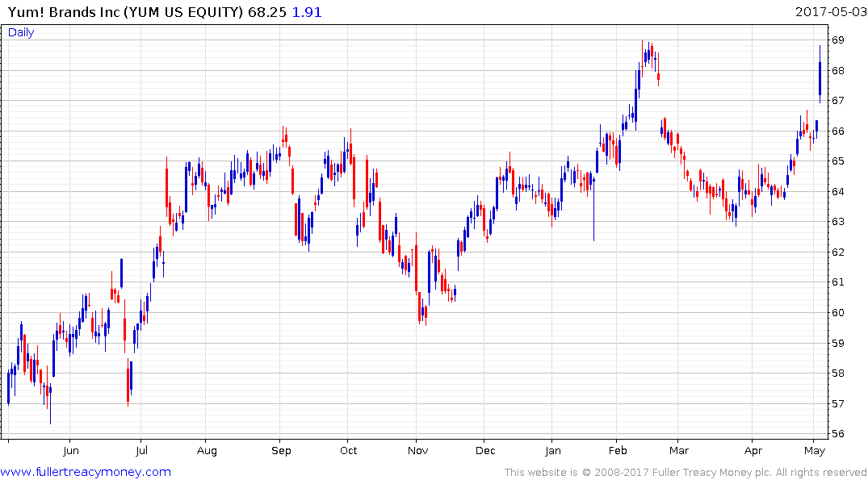Click the www.fullertreacymoney.com link
The image size is (868, 484).
pyautogui.click(x=86, y=472)
